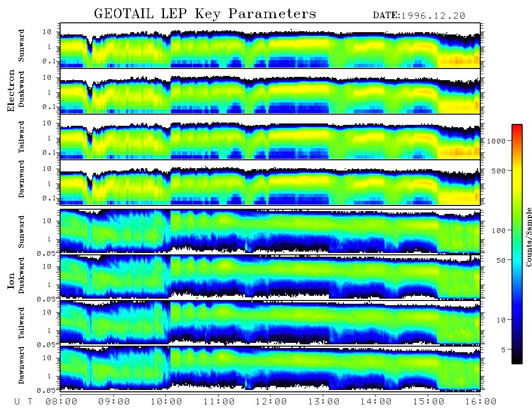The image size is (532, 410).
Task: Click the 5 color bar tick label
Action: click(x=503, y=350)
